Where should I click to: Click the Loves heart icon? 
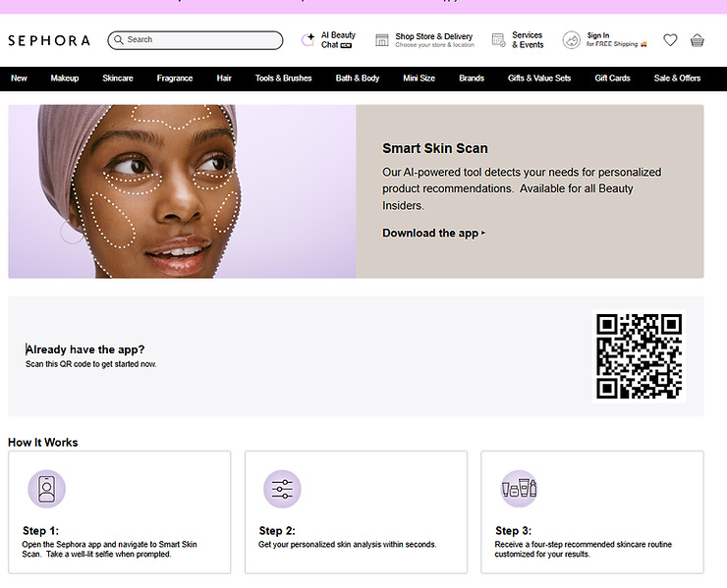(x=670, y=40)
